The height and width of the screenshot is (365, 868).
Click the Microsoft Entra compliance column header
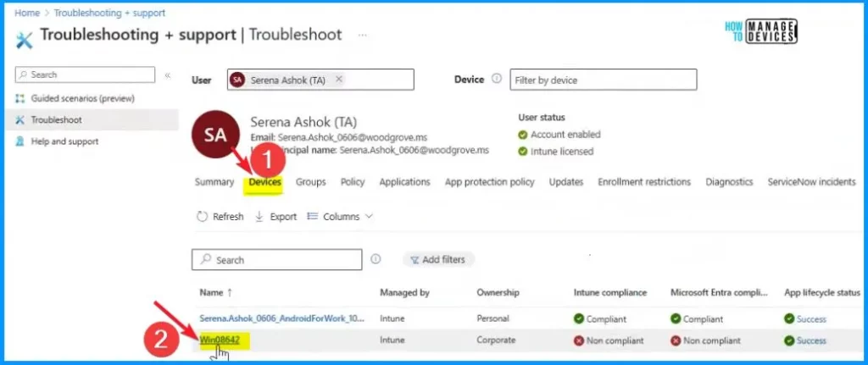pyautogui.click(x=719, y=293)
